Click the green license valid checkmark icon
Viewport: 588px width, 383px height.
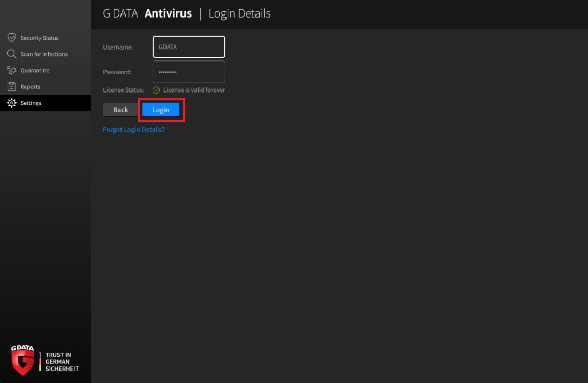(x=156, y=90)
